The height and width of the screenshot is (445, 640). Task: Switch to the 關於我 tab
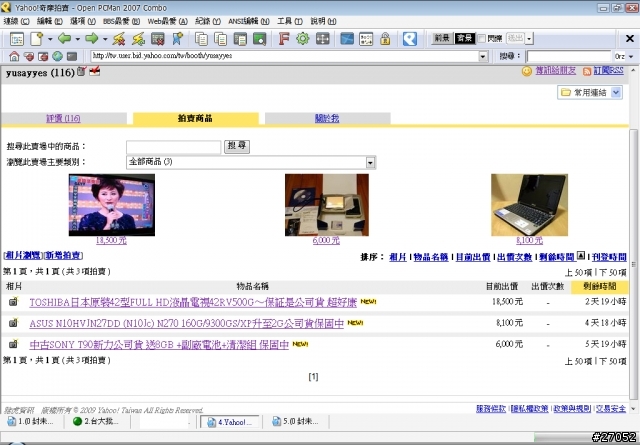(327, 118)
